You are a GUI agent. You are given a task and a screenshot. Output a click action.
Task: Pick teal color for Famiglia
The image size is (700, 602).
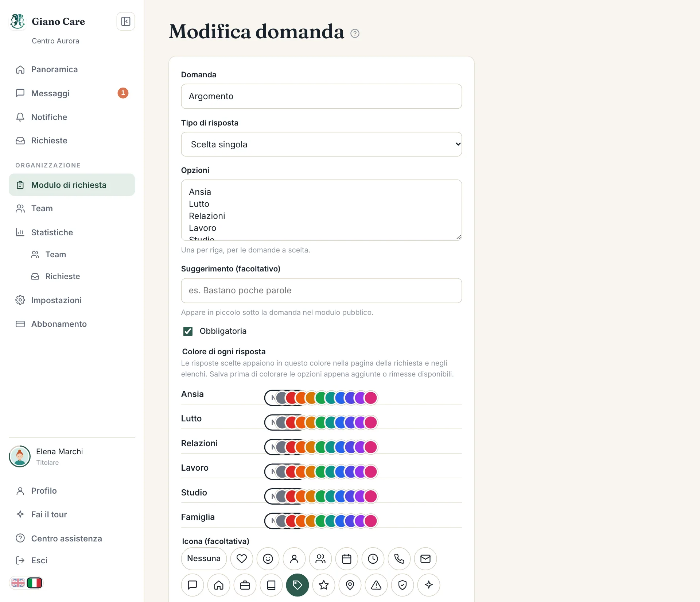pyautogui.click(x=331, y=521)
